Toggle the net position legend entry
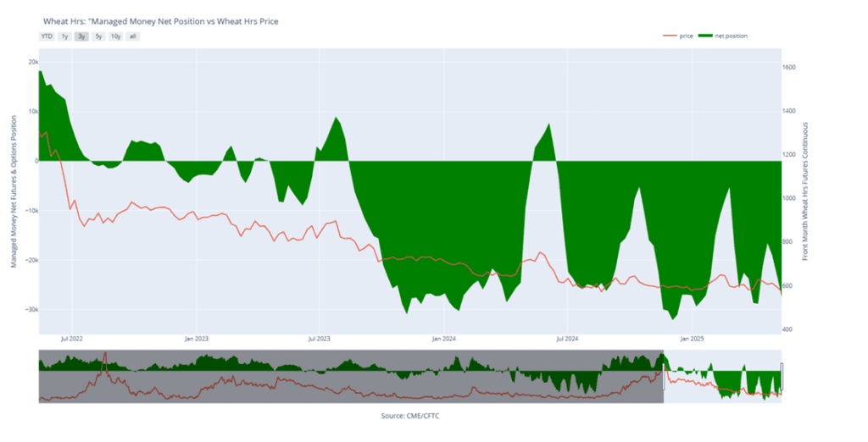This screenshot has height=442, width=868. [x=722, y=36]
